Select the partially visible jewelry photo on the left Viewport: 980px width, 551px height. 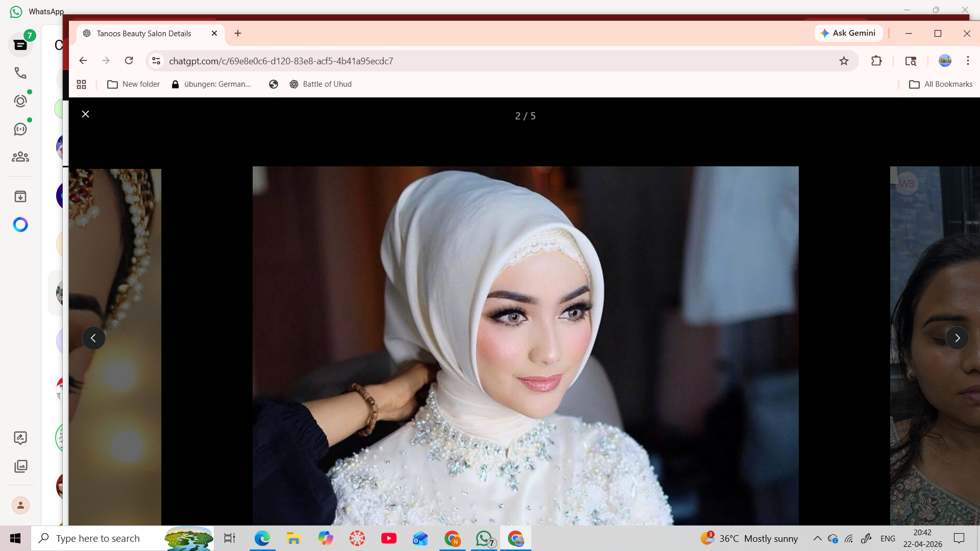[x=115, y=346]
